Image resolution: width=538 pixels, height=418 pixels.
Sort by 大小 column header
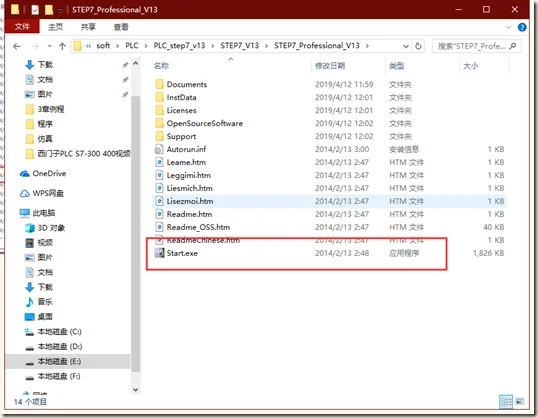coord(470,66)
